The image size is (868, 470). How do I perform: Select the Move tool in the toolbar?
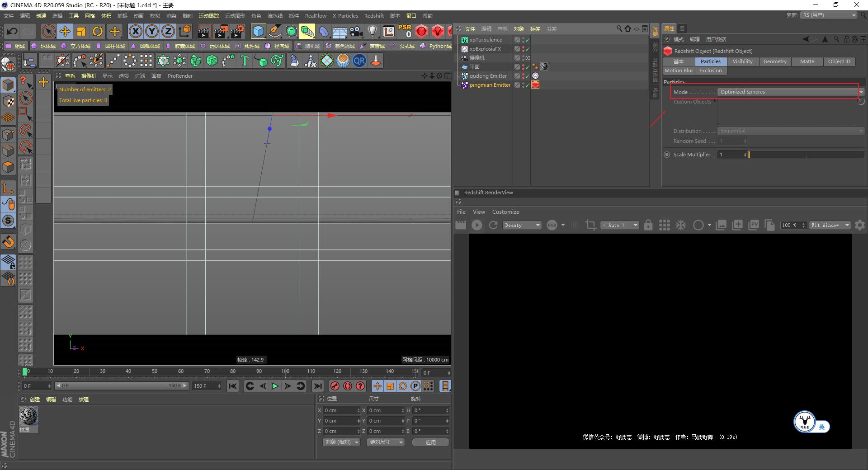(x=65, y=31)
